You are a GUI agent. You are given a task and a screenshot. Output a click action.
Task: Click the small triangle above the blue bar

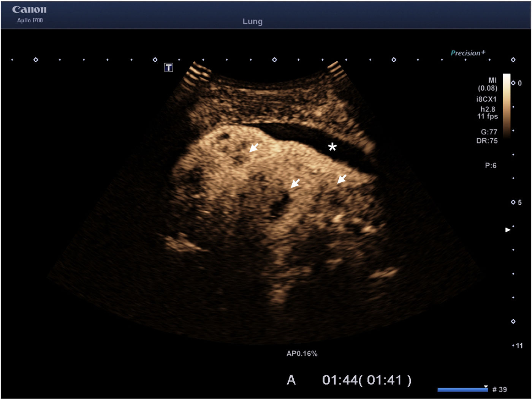click(x=486, y=386)
